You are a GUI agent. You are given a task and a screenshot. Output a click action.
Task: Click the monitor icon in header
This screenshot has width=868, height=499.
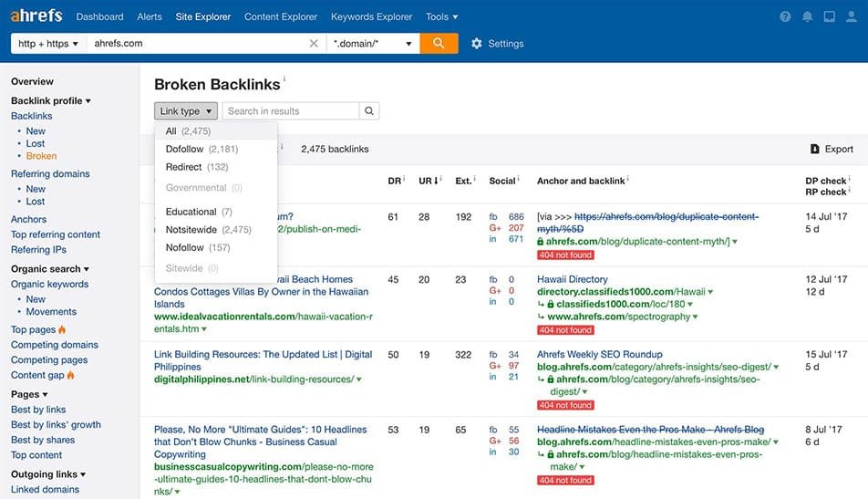830,16
